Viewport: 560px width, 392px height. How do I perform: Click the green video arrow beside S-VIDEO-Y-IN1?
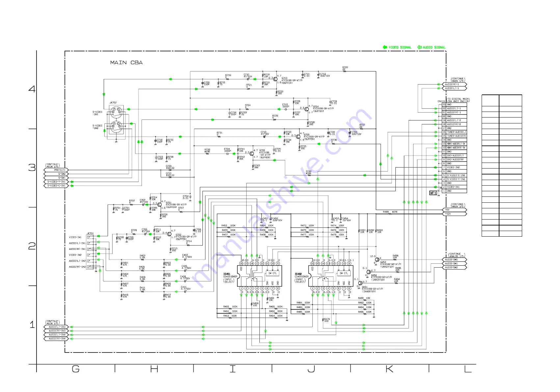click(x=72, y=182)
